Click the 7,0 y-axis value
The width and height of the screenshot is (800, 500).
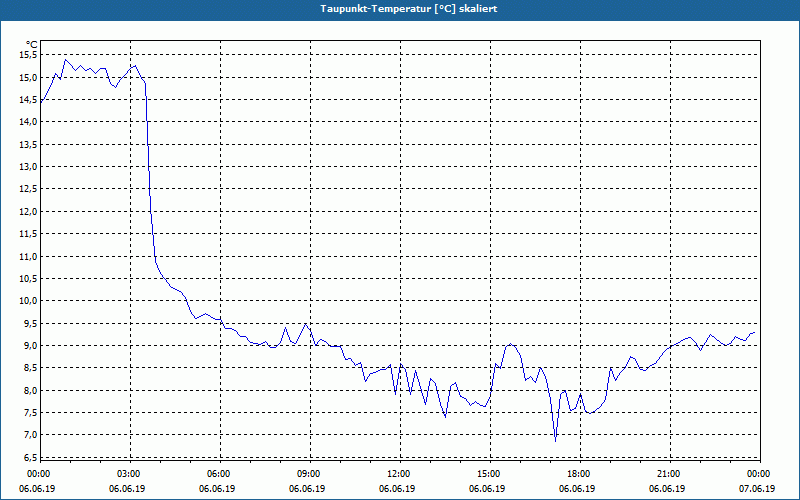[29, 435]
